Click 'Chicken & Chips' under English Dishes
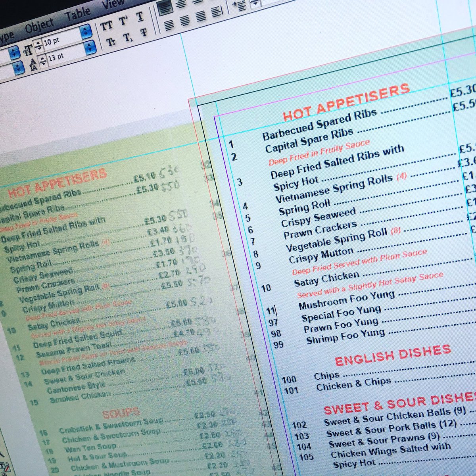 click(x=354, y=384)
